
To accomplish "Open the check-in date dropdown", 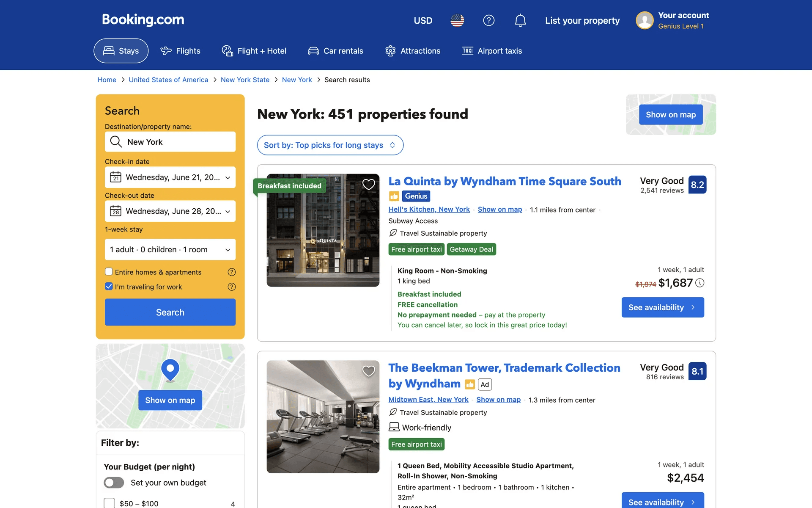I will pyautogui.click(x=170, y=177).
